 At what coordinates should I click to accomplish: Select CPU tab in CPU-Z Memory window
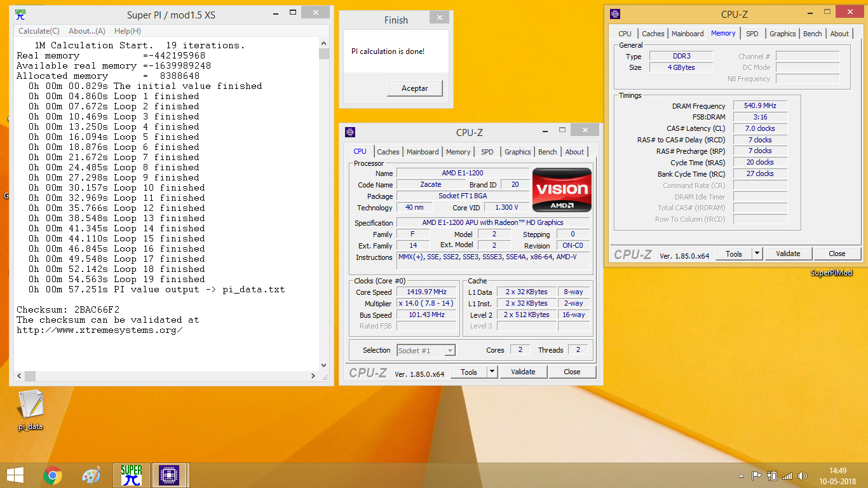[x=625, y=34]
